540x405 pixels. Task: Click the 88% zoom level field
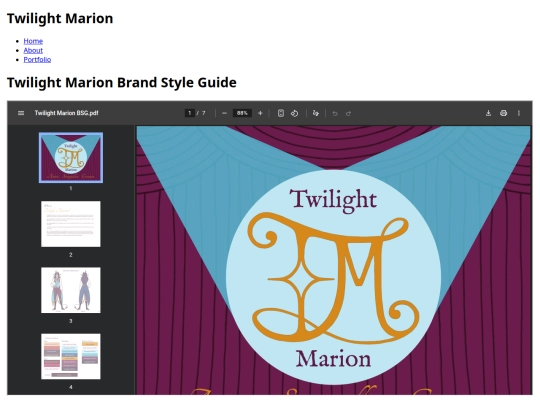[242, 113]
